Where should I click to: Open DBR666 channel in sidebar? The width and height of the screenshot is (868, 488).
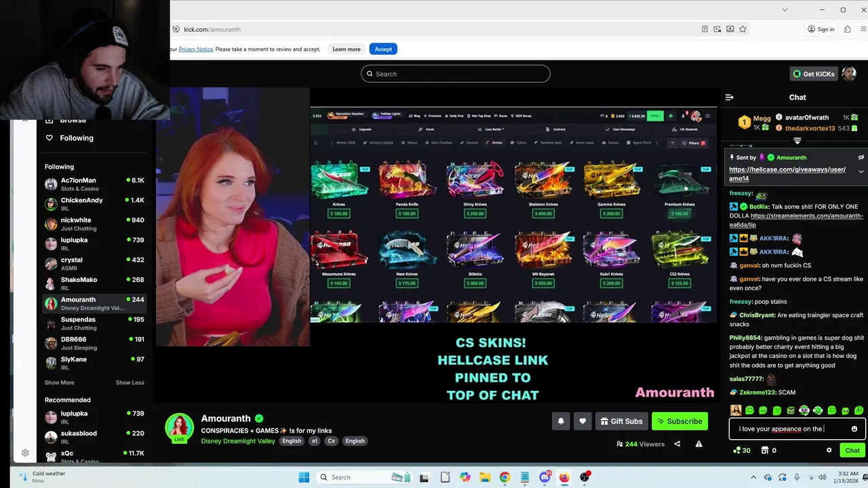coord(95,343)
